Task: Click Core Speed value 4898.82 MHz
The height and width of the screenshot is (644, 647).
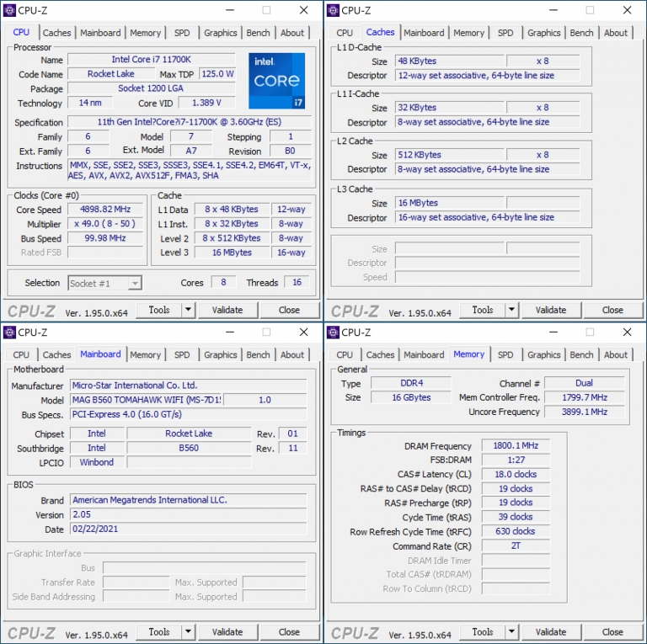Action: pos(105,210)
